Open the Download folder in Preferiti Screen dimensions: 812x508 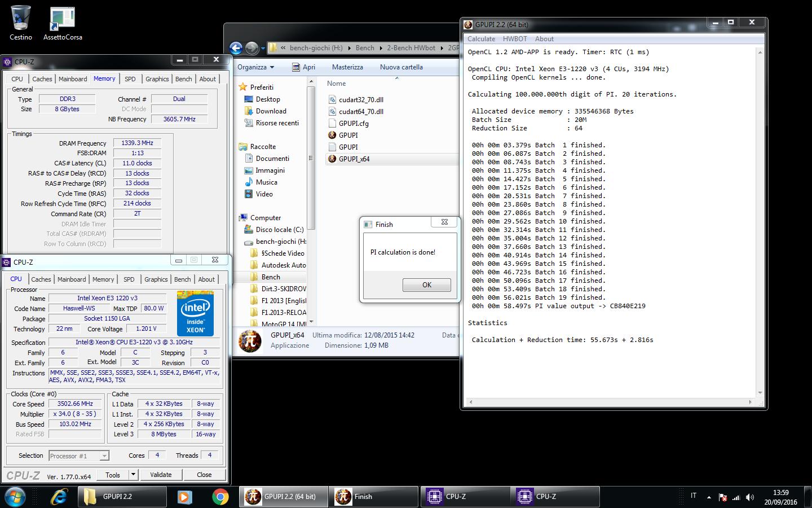pyautogui.click(x=271, y=111)
